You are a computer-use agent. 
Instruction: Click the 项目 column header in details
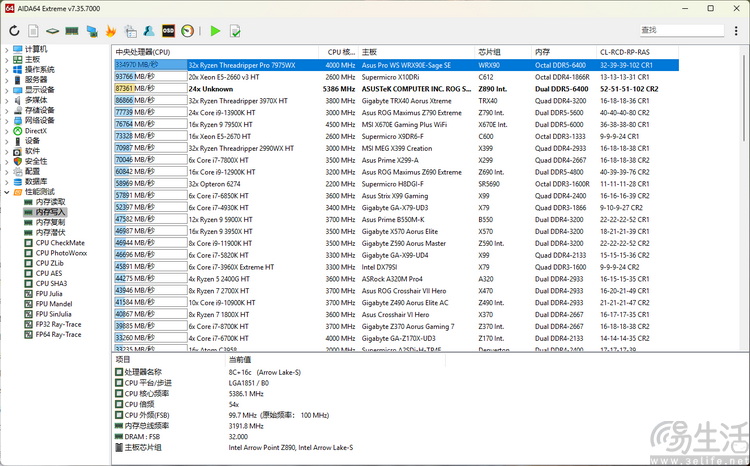point(168,360)
